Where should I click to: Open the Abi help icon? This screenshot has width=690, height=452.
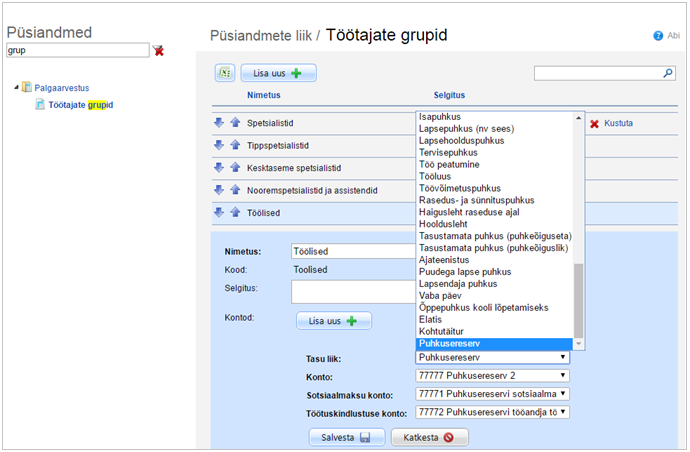(x=658, y=36)
